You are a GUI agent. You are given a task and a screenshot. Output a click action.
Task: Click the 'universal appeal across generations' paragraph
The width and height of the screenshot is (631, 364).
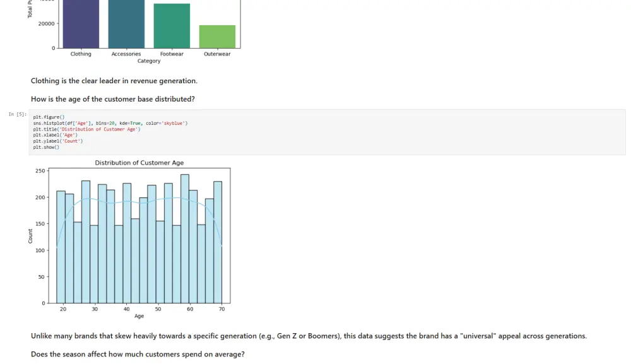coord(309,336)
